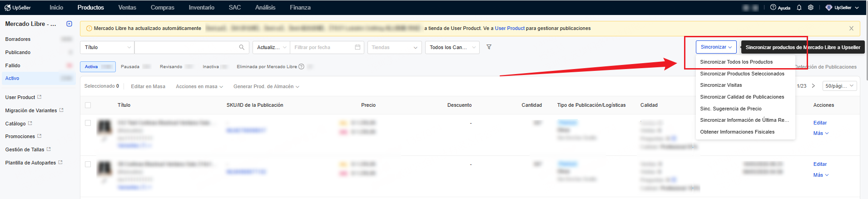The height and width of the screenshot is (199, 868).
Task: Click into the title search input field
Action: pyautogui.click(x=186, y=47)
